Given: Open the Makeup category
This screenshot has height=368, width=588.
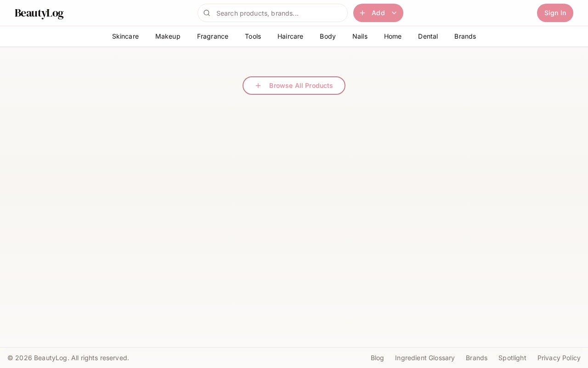Looking at the screenshot, I should coord(168,36).
